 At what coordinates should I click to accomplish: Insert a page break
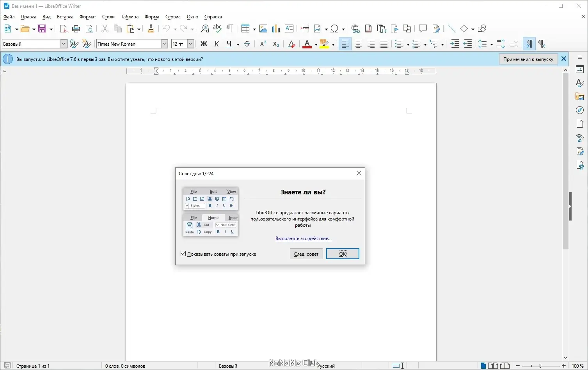(305, 28)
